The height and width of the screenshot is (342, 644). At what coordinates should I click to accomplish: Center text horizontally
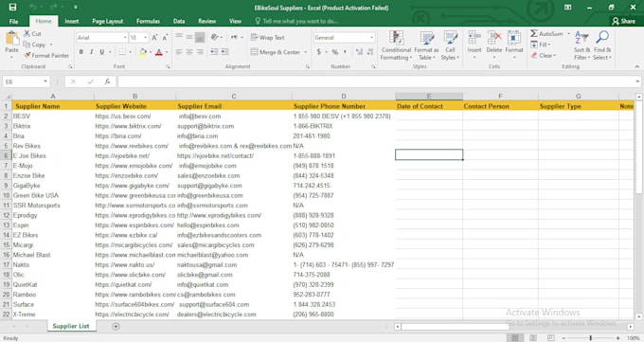[189, 52]
